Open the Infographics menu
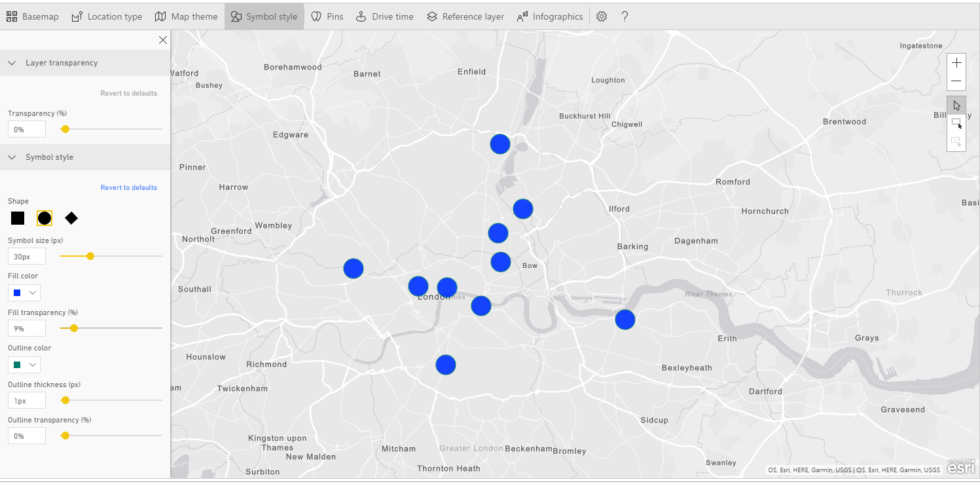The width and height of the screenshot is (980, 486). click(549, 16)
